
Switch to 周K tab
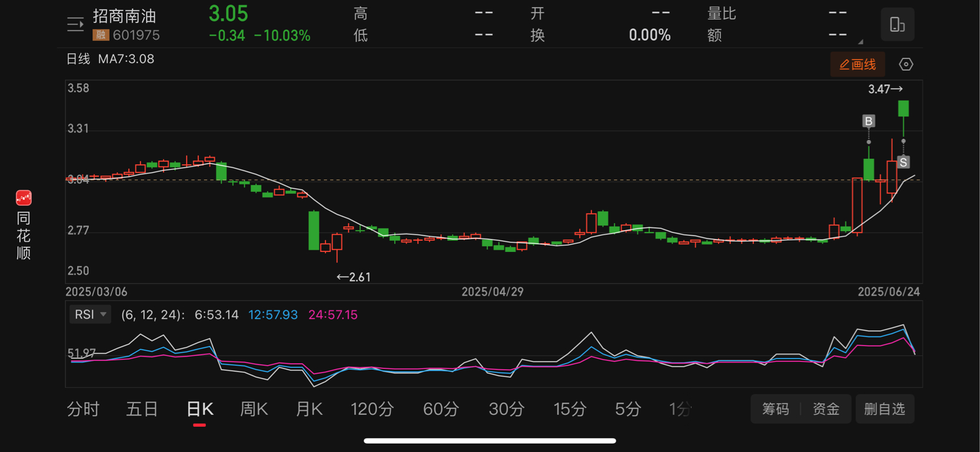click(254, 409)
